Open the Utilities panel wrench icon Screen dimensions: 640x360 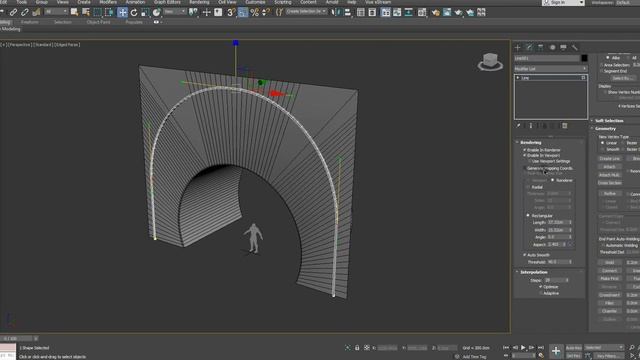[575, 47]
